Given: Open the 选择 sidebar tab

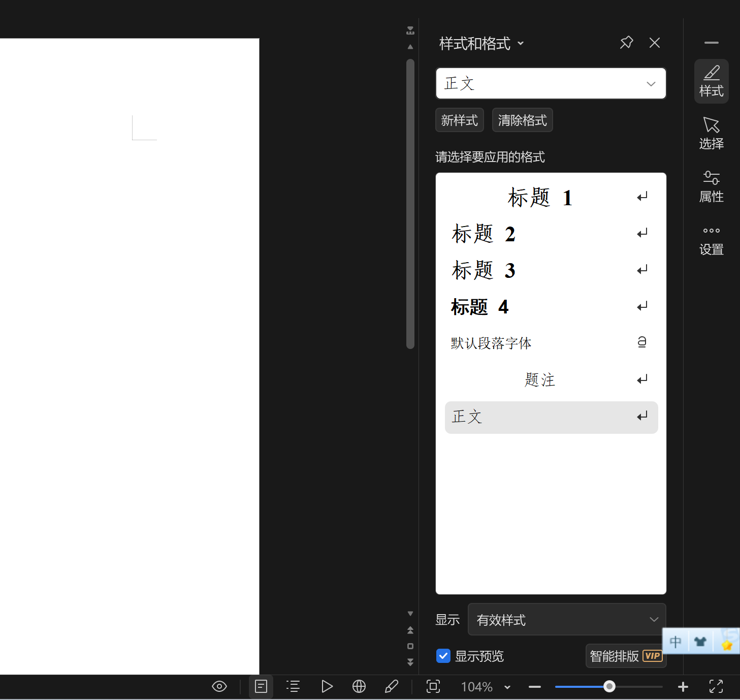Looking at the screenshot, I should click(712, 134).
